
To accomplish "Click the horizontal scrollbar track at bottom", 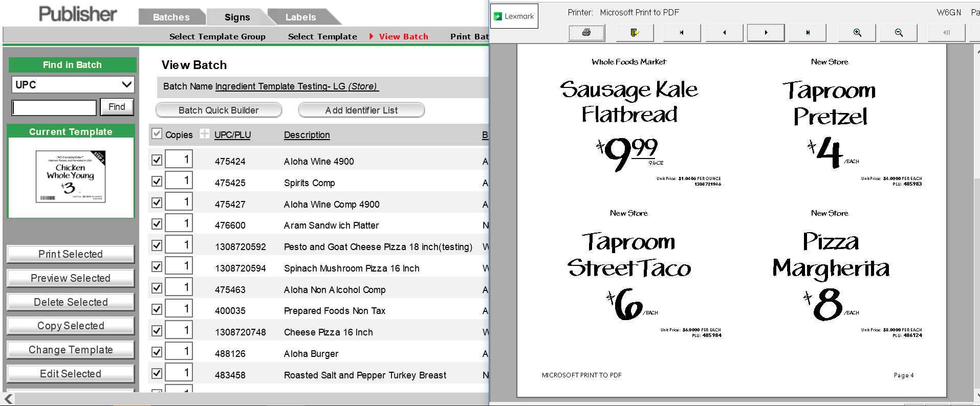I will (251, 399).
